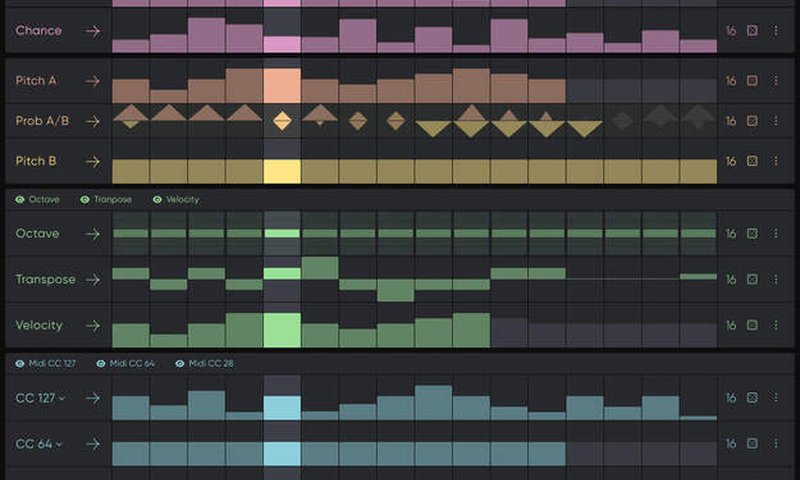
Task: Click the step length 16 on Chance row
Action: [731, 31]
